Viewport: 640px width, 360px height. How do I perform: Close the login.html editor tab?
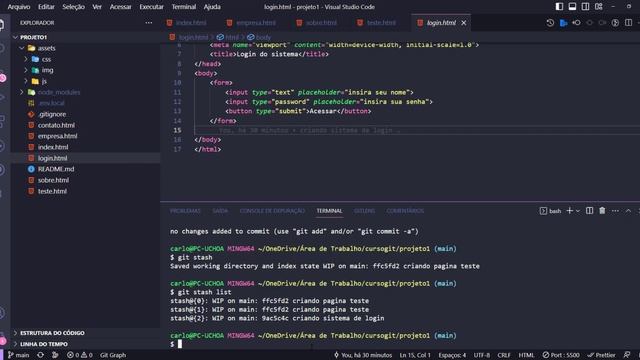click(464, 23)
